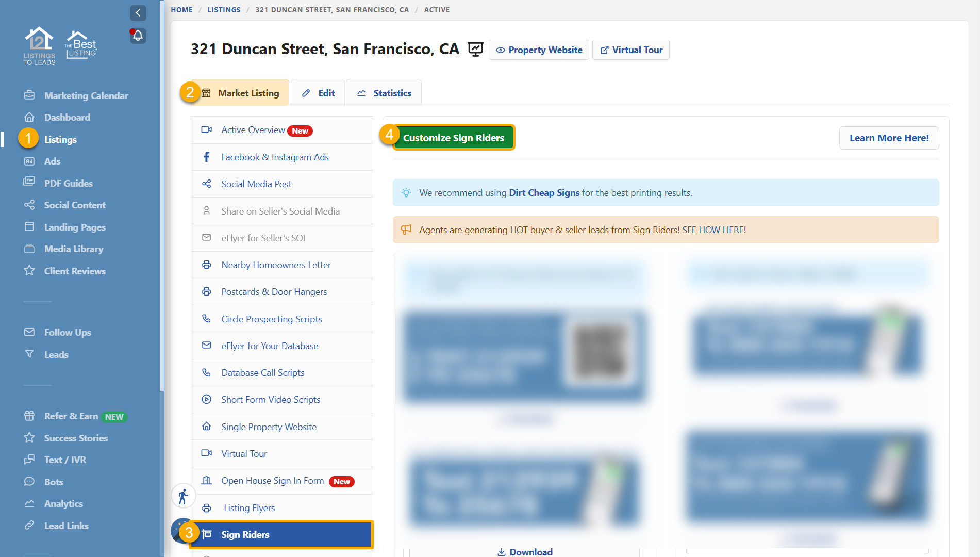Open Marketing Calendar in the sidebar

86,95
